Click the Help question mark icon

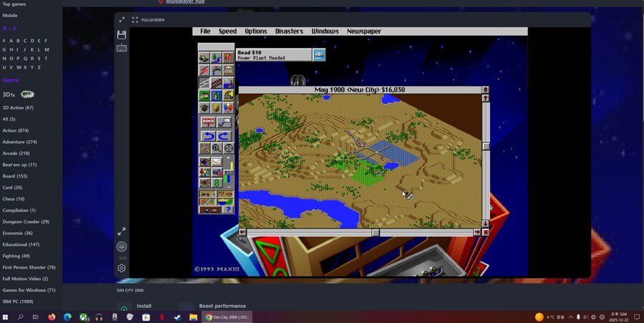pos(228,209)
